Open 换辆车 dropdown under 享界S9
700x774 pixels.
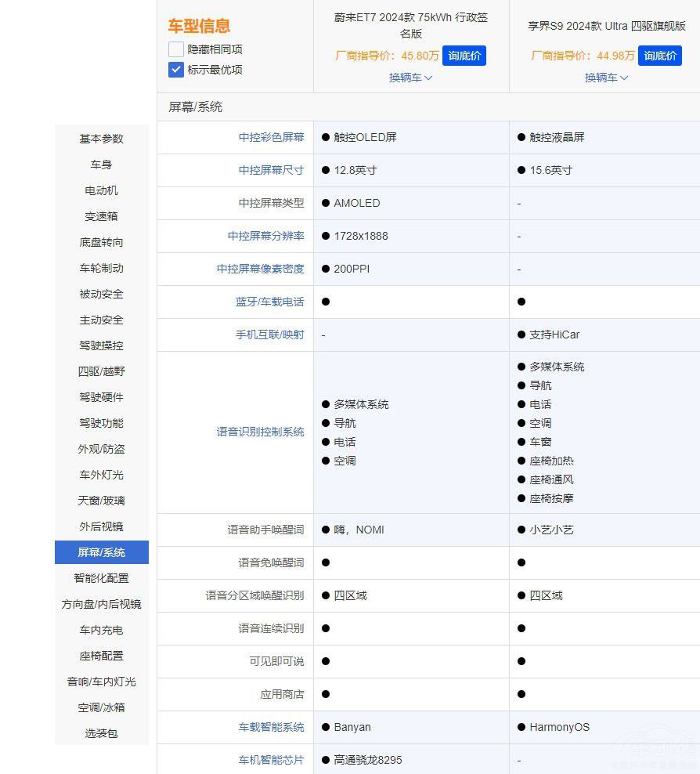coord(606,78)
